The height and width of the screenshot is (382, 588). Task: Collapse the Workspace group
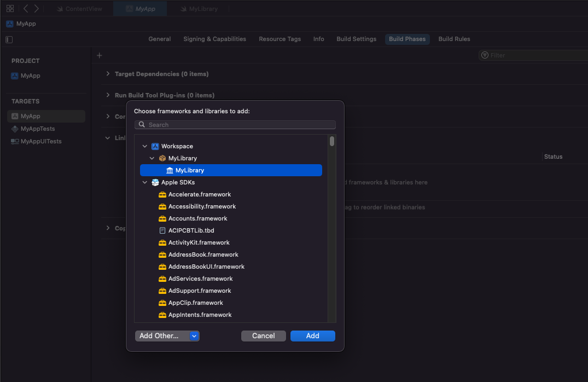click(145, 146)
